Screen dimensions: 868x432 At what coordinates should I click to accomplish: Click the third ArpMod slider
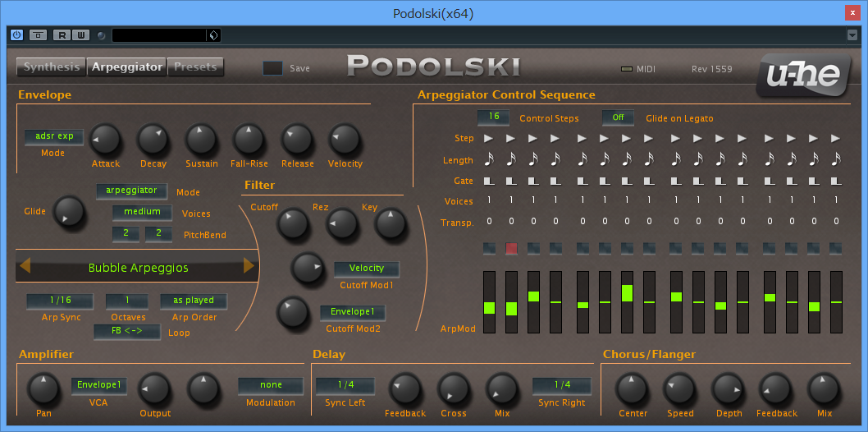[x=533, y=302]
